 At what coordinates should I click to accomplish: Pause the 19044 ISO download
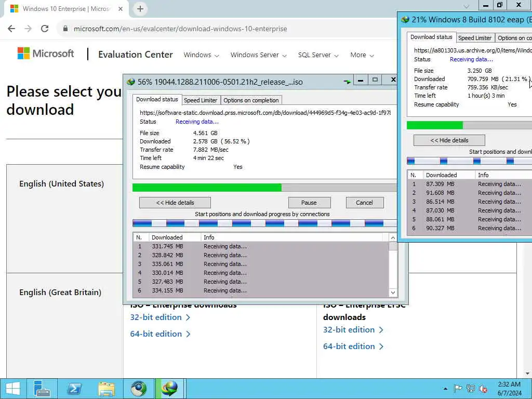pyautogui.click(x=309, y=203)
